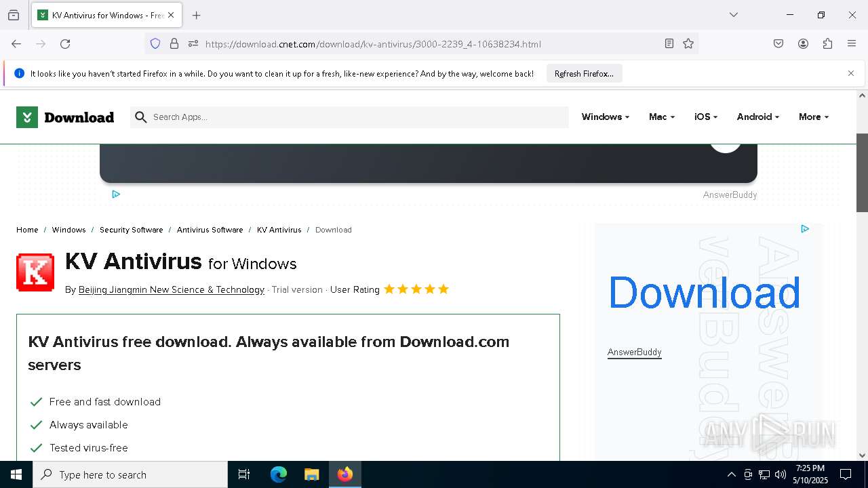Click Firefox taskbar icon
Viewport: 868px width, 488px height.
(345, 474)
